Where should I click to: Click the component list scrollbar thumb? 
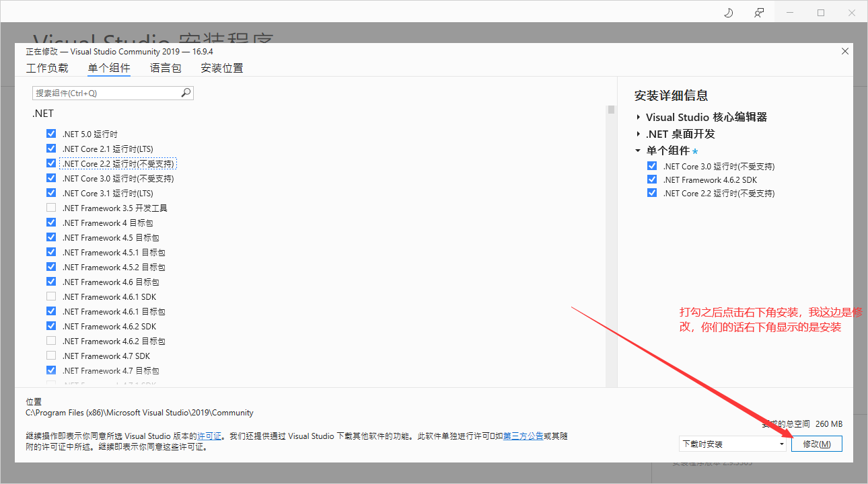pos(611,110)
